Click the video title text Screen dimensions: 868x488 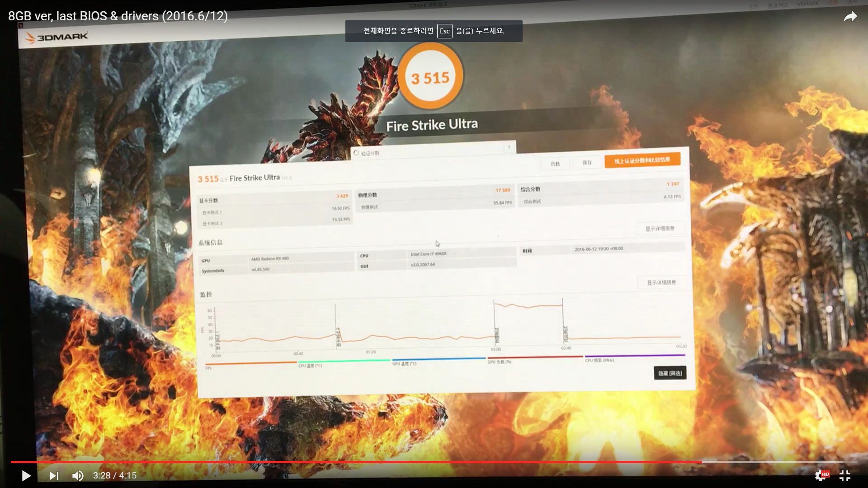[118, 16]
